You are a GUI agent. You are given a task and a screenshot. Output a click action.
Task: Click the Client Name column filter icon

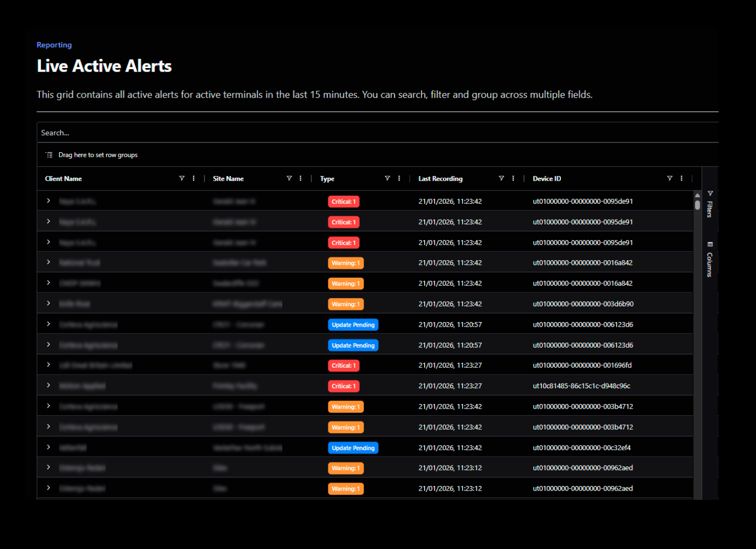pos(182,178)
